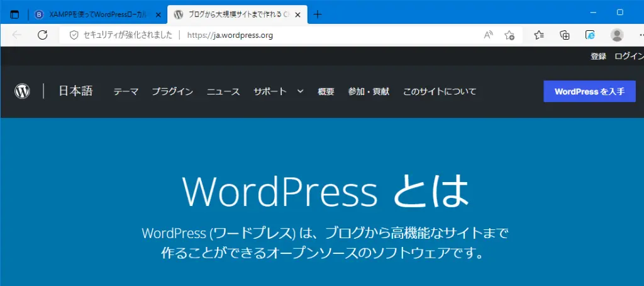Click the Internet Explorer mode icon
This screenshot has width=644, height=286.
point(591,35)
